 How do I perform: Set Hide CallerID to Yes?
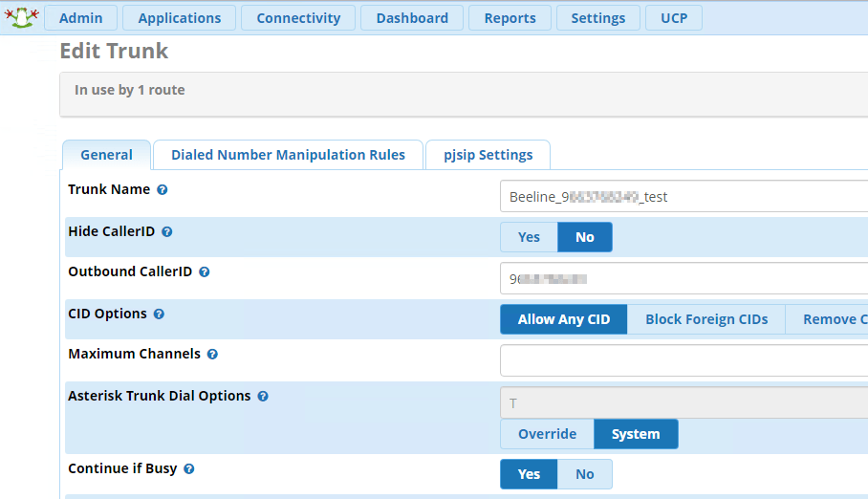point(529,237)
